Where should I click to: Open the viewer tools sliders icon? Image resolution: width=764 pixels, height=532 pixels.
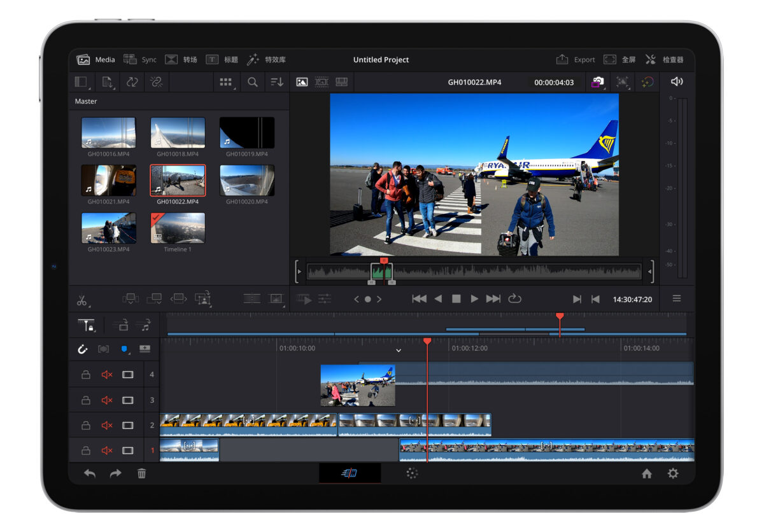coord(325,298)
